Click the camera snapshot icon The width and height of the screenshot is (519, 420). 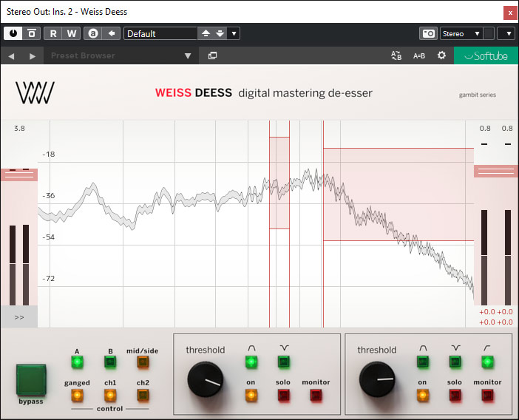click(x=428, y=33)
